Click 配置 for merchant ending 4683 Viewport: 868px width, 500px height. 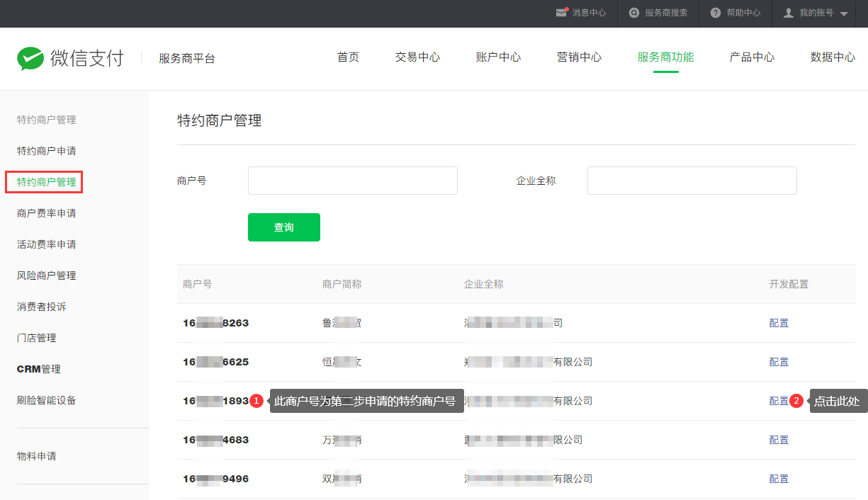[x=779, y=440]
